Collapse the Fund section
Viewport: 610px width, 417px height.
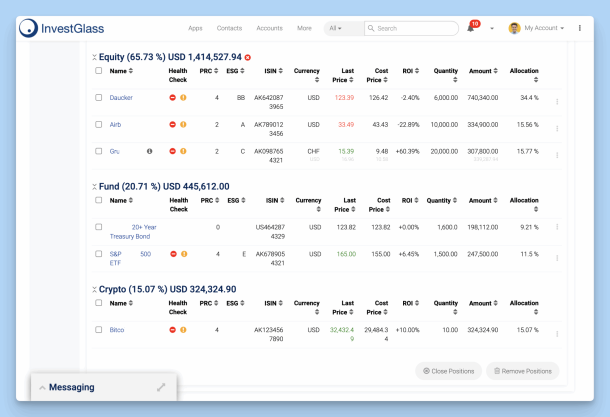(94, 187)
